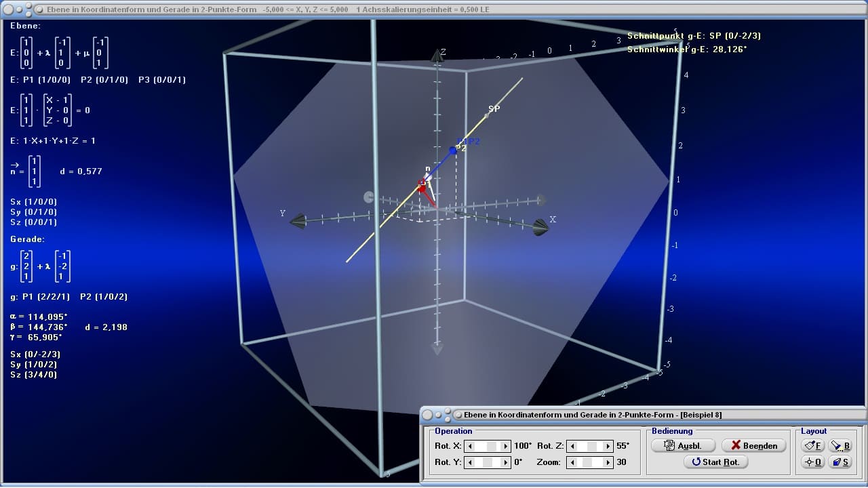Screen dimensions: 868x488
Task: Click the Rot. Z slider thumb
Action: click(592, 446)
